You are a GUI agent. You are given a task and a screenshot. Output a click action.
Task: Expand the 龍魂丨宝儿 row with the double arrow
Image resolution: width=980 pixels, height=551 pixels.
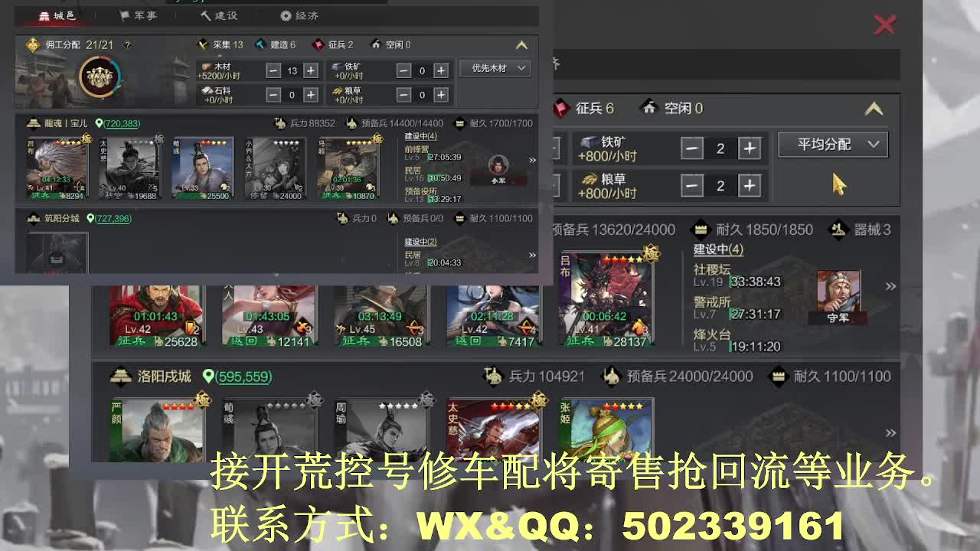coord(532,161)
